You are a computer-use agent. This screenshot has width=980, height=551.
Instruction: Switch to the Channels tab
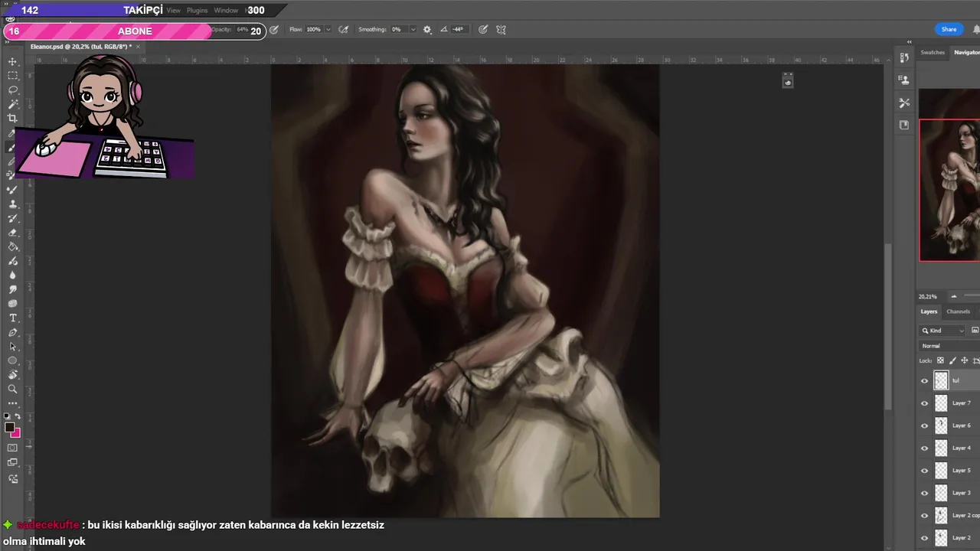point(959,311)
